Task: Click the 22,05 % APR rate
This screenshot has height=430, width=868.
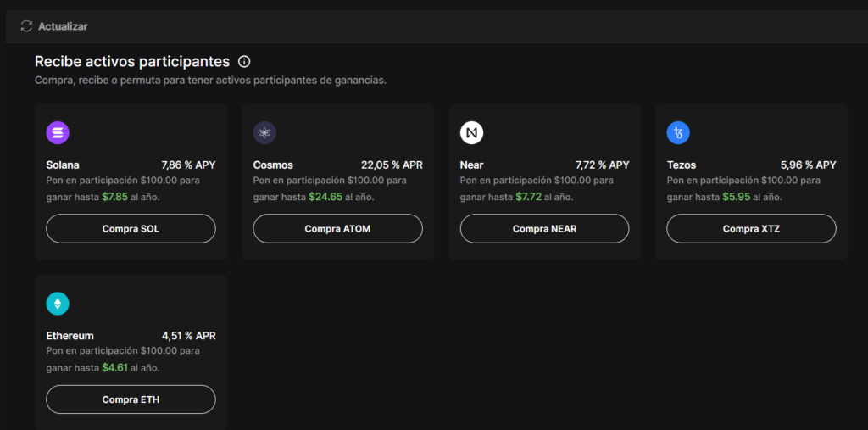Action: (x=392, y=165)
